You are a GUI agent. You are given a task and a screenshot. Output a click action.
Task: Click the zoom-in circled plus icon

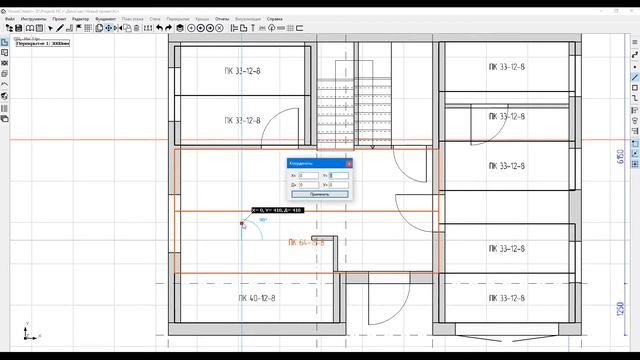tap(191, 28)
